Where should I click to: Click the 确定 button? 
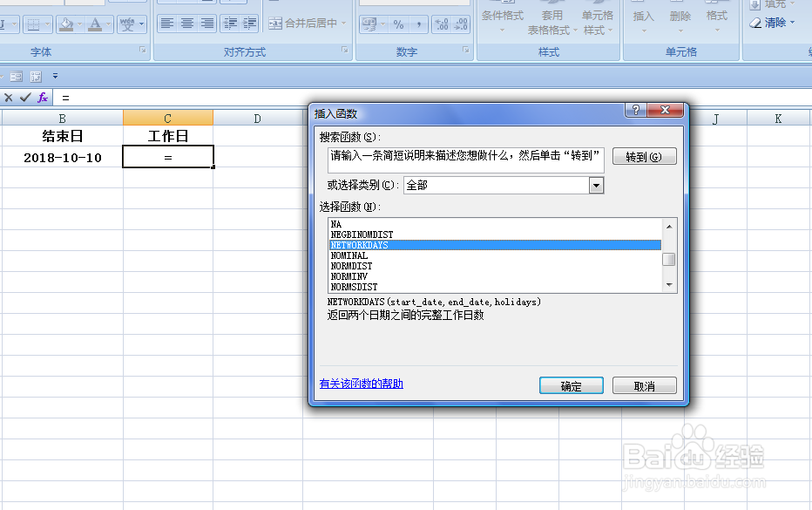pos(572,384)
